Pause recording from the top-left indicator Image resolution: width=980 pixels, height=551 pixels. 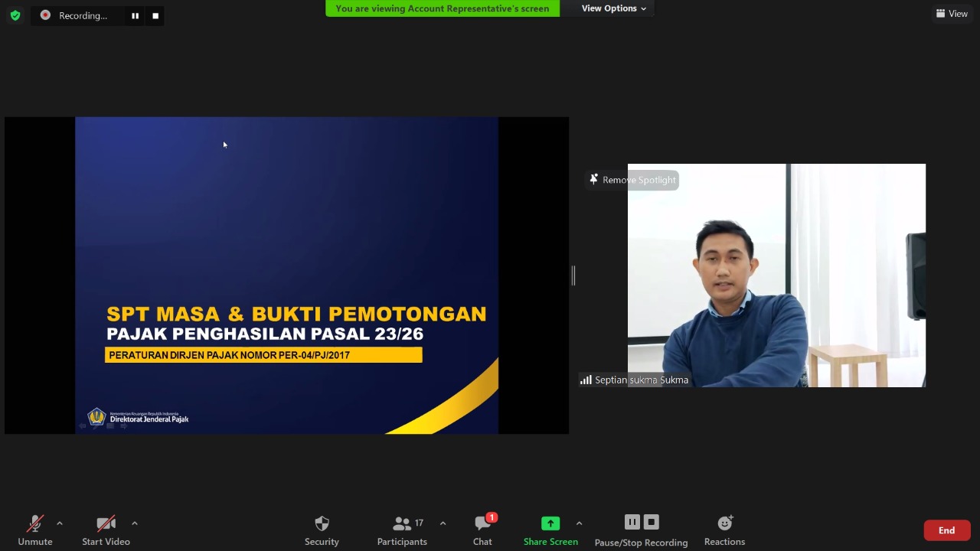(135, 15)
